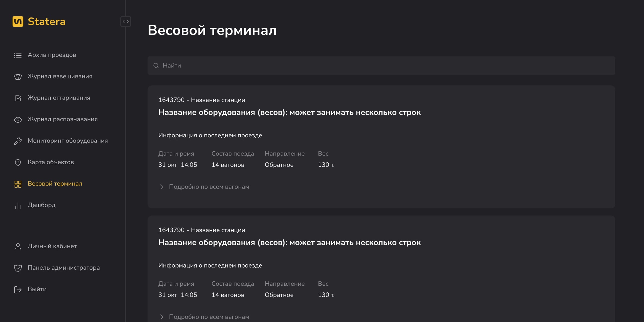644x322 pixels.
Task: Expand Подробно по всем вагонам in first card
Action: pyautogui.click(x=204, y=187)
